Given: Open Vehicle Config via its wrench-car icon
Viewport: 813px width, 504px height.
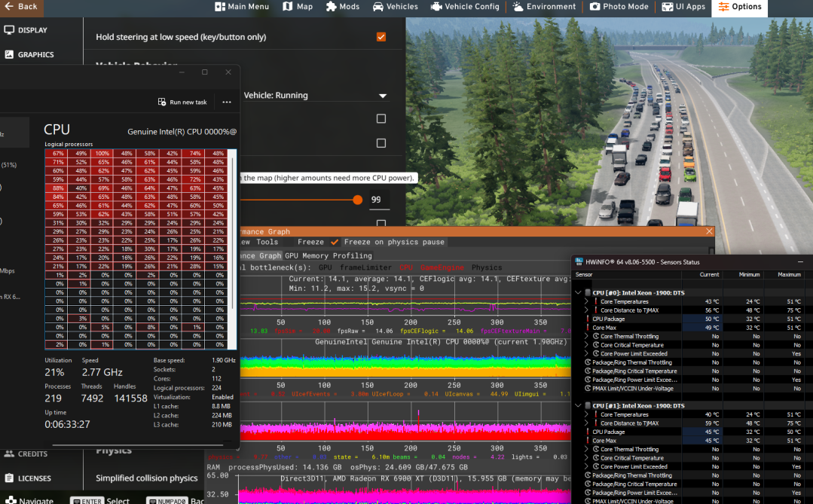Looking at the screenshot, I should point(436,7).
